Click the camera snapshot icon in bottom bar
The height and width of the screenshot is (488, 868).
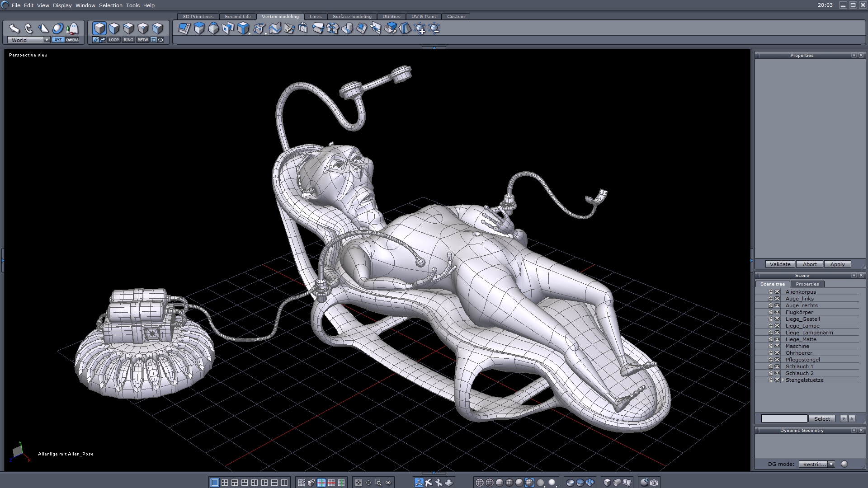654,483
